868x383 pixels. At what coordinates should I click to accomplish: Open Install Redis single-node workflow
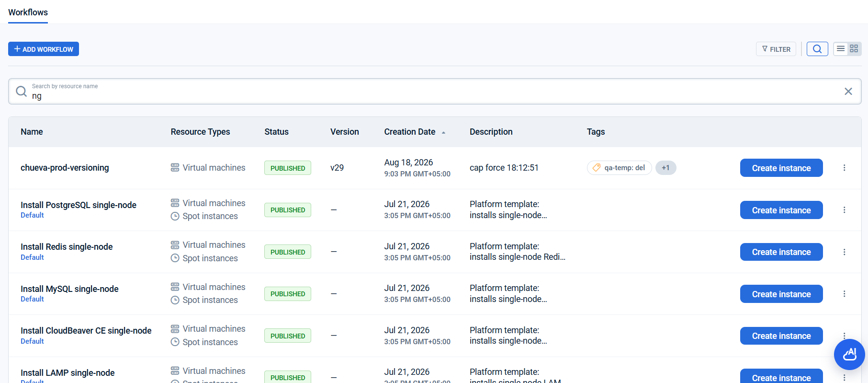[x=67, y=247]
